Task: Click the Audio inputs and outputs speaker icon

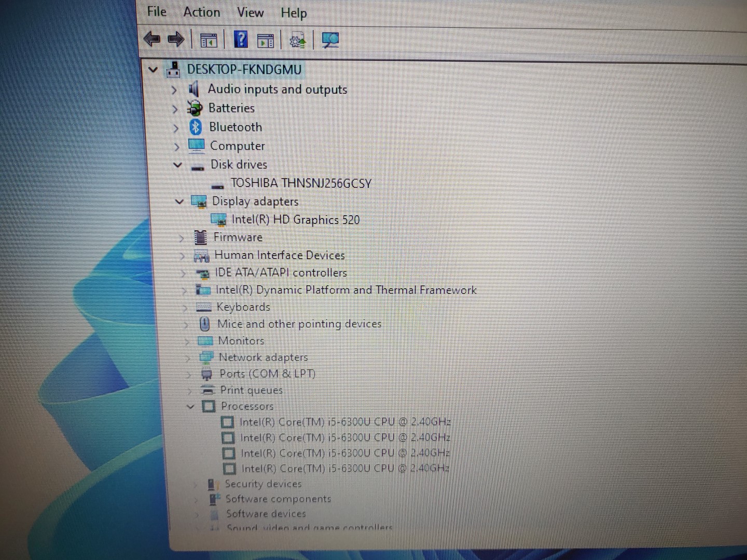Action: pyautogui.click(x=193, y=89)
